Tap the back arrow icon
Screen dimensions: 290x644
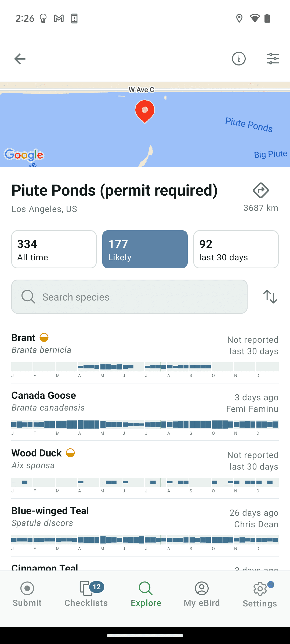click(20, 59)
